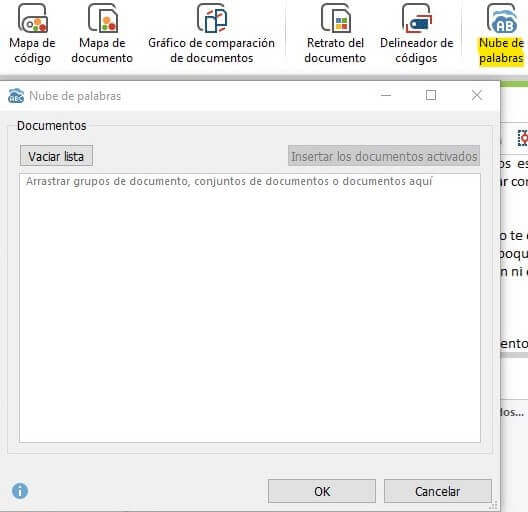Click Insertar los documentos activados
The height and width of the screenshot is (512, 528).
[384, 156]
